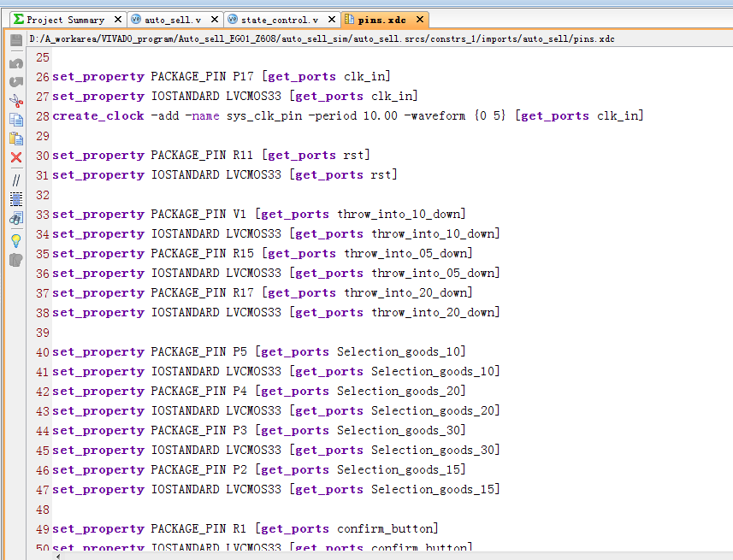Click the Save File icon
Screen dimensions: 733x560
16,40
